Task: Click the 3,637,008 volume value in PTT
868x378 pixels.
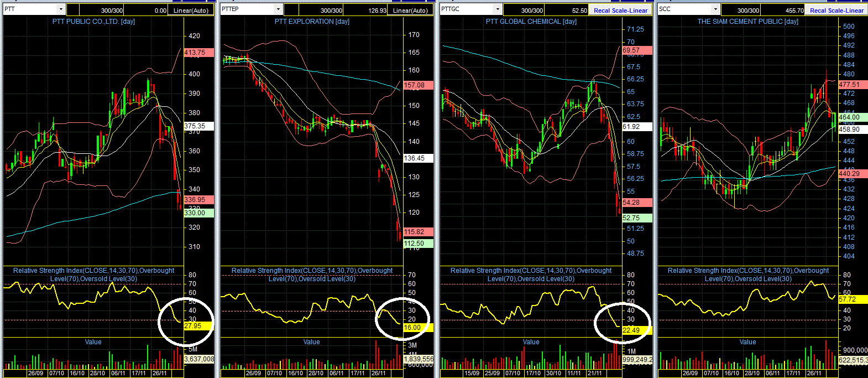Action: (x=199, y=359)
